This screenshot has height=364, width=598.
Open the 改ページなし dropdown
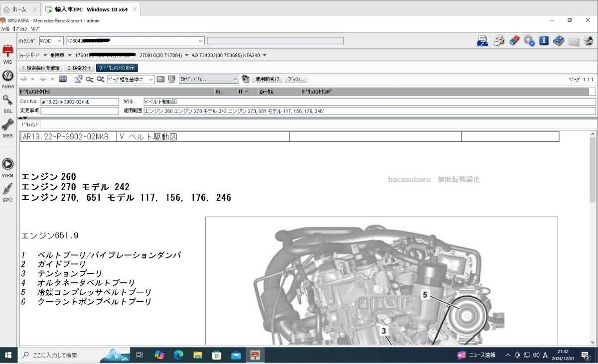pyautogui.click(x=209, y=79)
